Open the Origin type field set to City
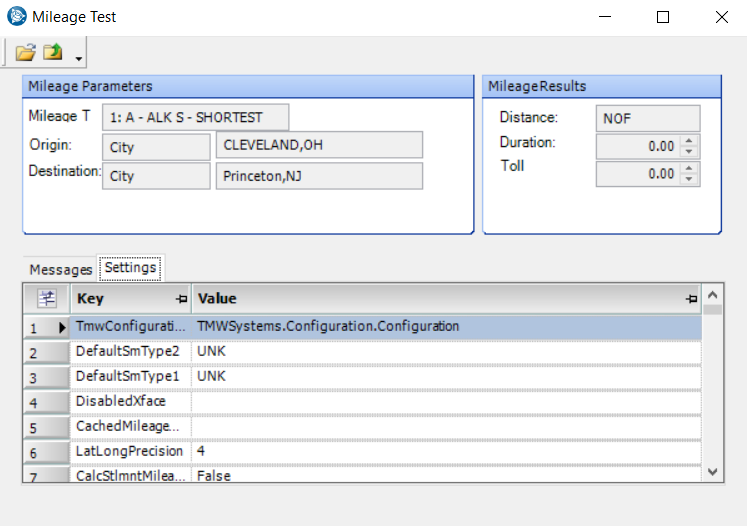The image size is (747, 526). (155, 146)
